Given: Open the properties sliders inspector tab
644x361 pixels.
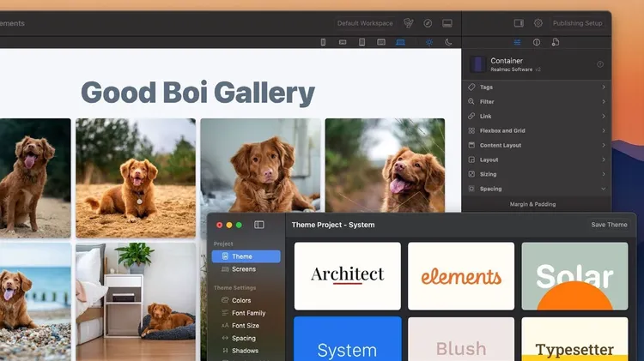Looking at the screenshot, I should (x=517, y=42).
